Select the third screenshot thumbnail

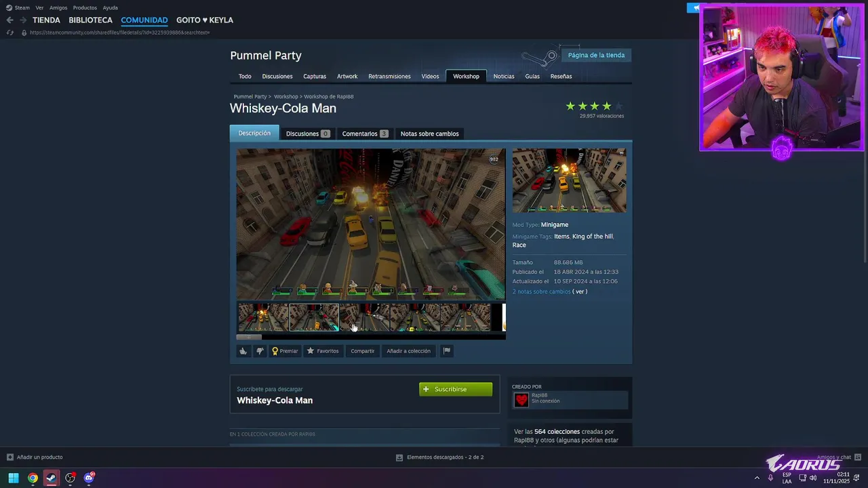click(364, 318)
